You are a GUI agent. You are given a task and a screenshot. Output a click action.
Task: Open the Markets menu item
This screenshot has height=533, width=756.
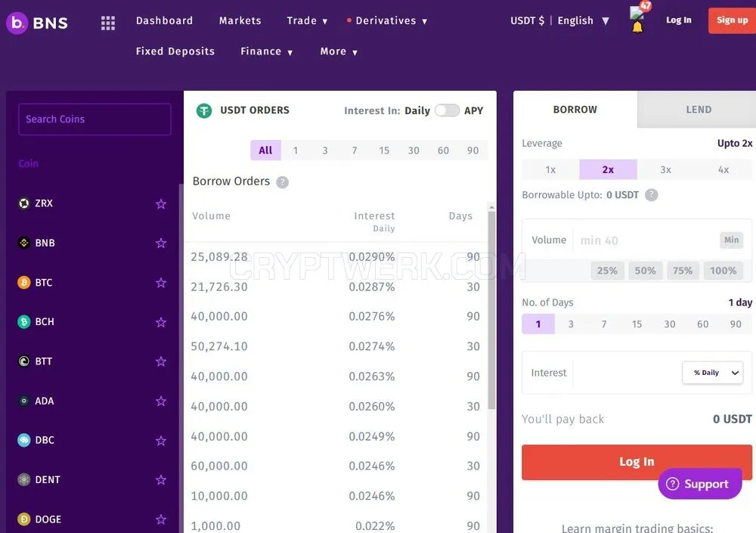[x=240, y=20]
